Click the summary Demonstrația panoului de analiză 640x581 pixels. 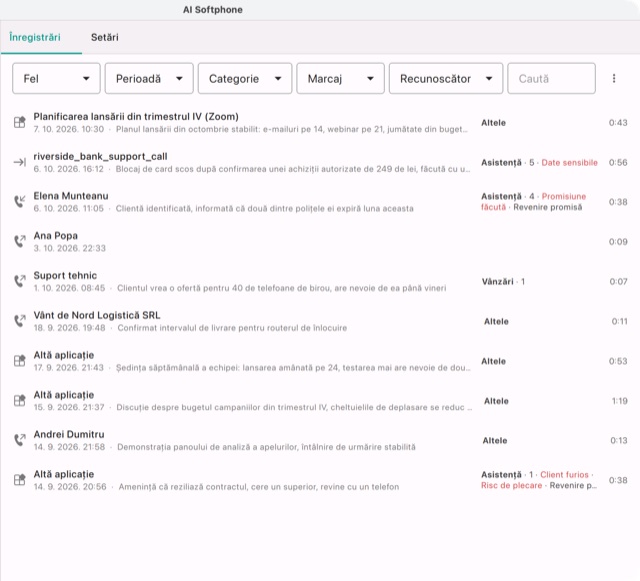pos(266,447)
